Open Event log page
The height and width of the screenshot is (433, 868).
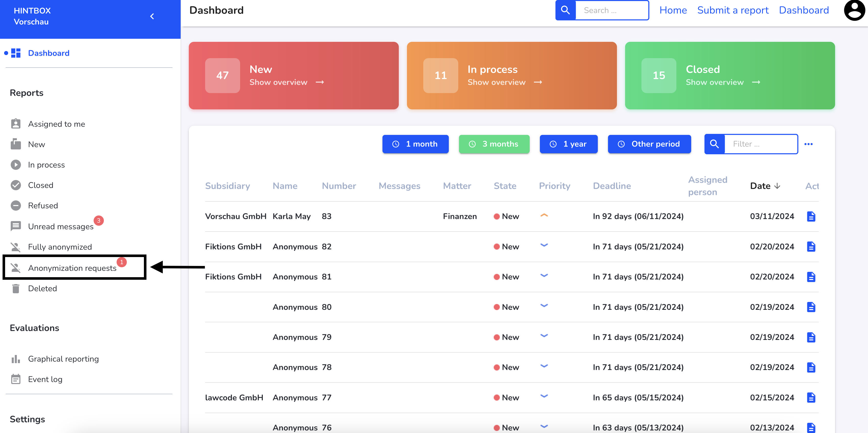(45, 379)
